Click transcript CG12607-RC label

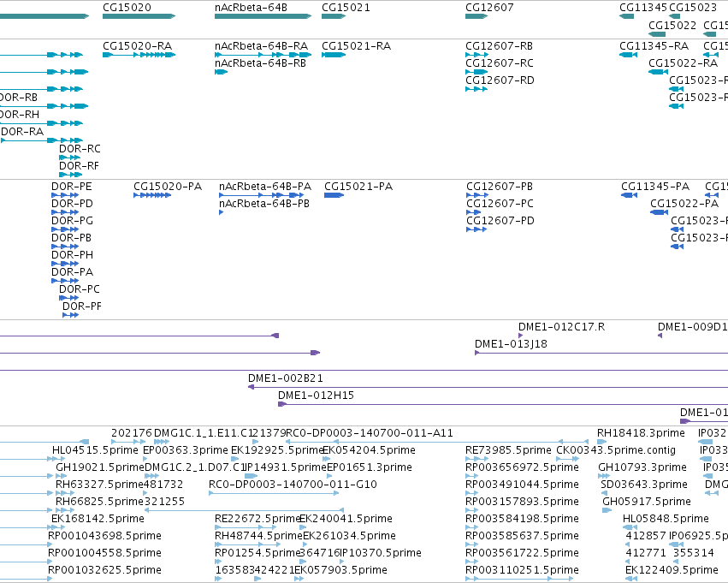coord(500,63)
